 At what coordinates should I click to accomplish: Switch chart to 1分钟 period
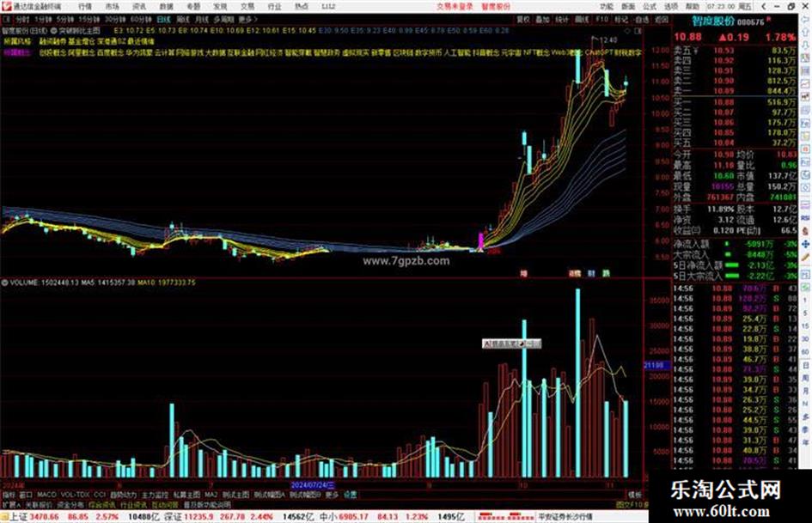[43, 19]
